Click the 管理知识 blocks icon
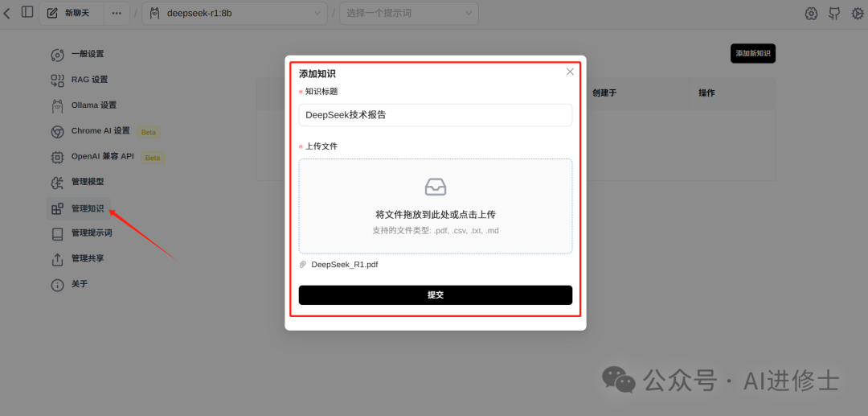 click(58, 209)
